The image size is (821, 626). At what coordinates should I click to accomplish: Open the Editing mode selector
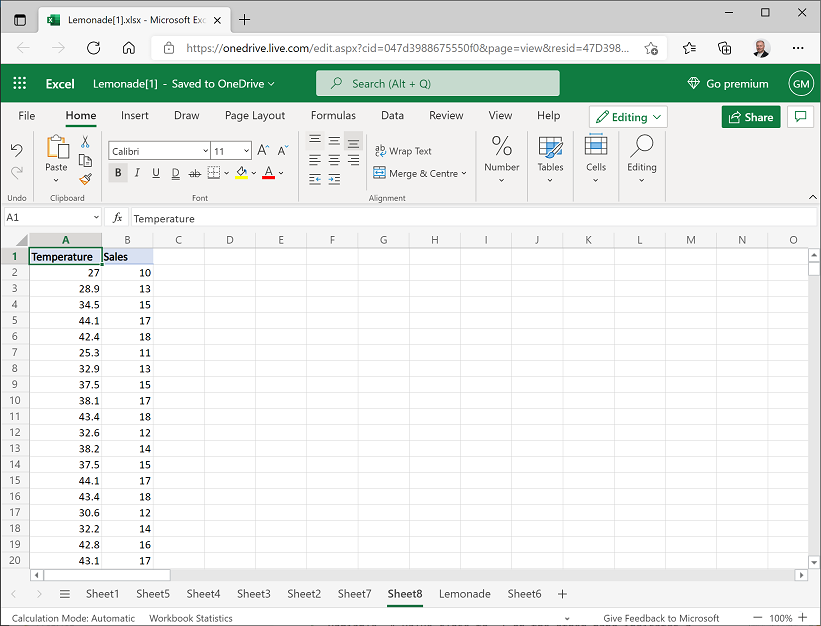(x=628, y=117)
